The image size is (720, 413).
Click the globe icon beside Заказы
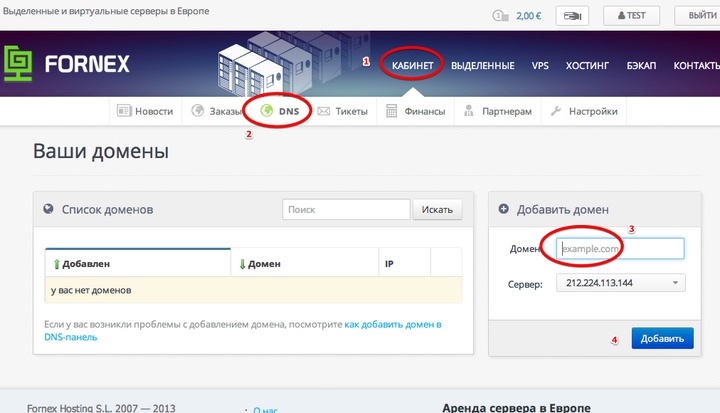[x=197, y=111]
